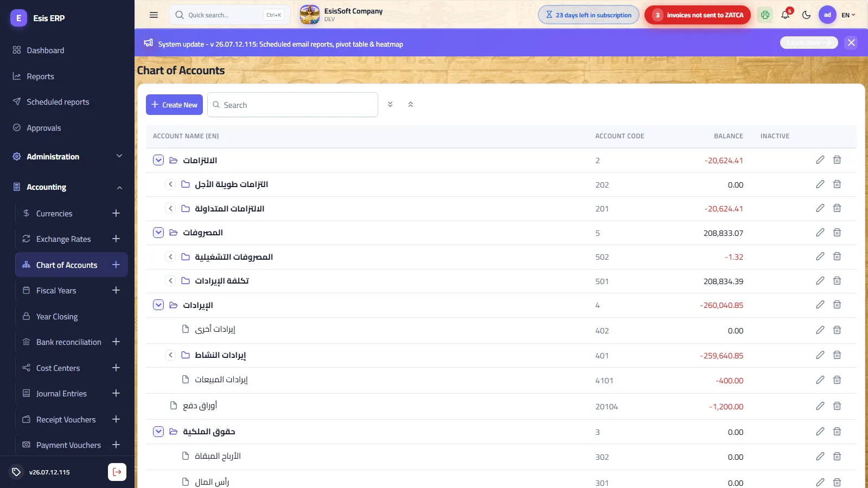This screenshot has height=488, width=868.
Task: Edit account with code 402
Action: 820,330
